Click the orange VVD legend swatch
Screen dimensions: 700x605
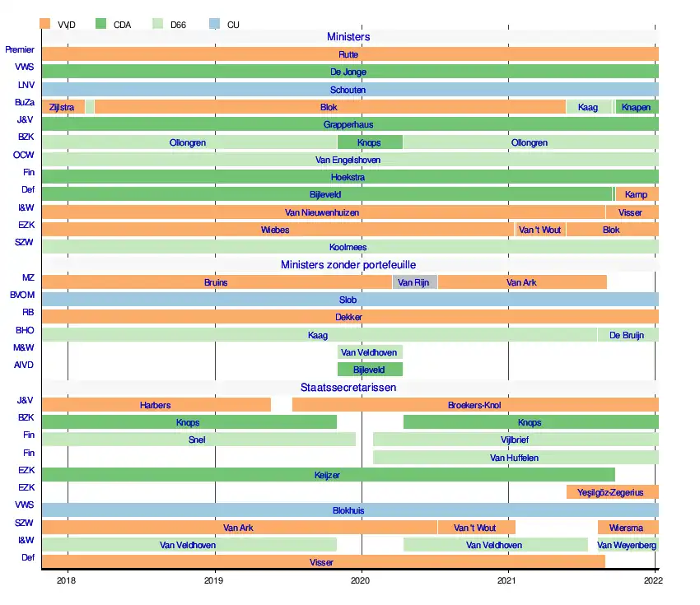(45, 25)
